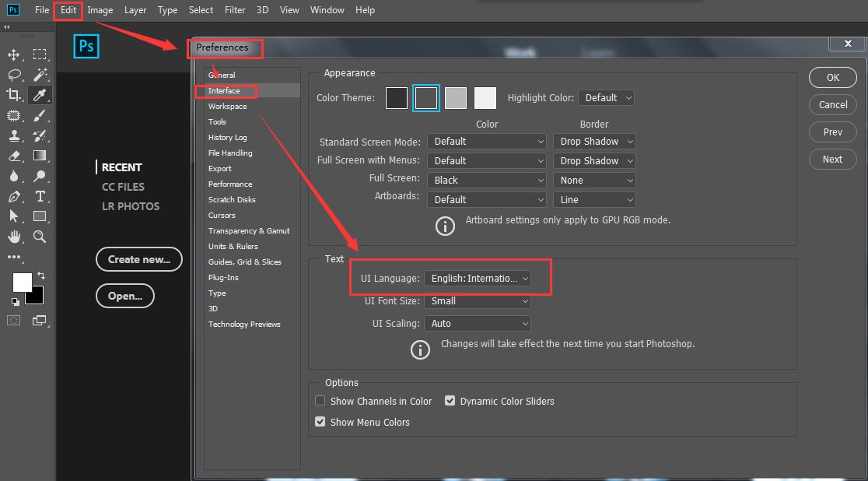The height and width of the screenshot is (481, 868).
Task: Select the Brush tool
Action: pos(40,116)
